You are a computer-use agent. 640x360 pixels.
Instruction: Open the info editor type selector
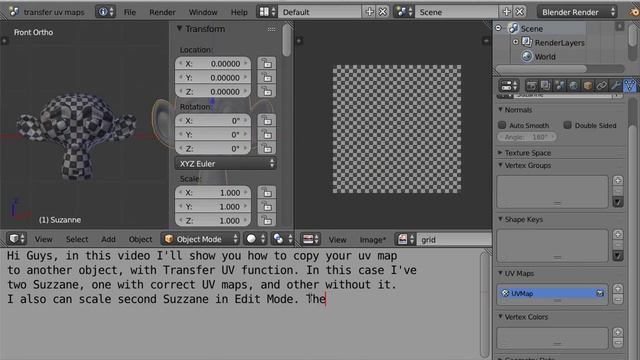pos(105,12)
